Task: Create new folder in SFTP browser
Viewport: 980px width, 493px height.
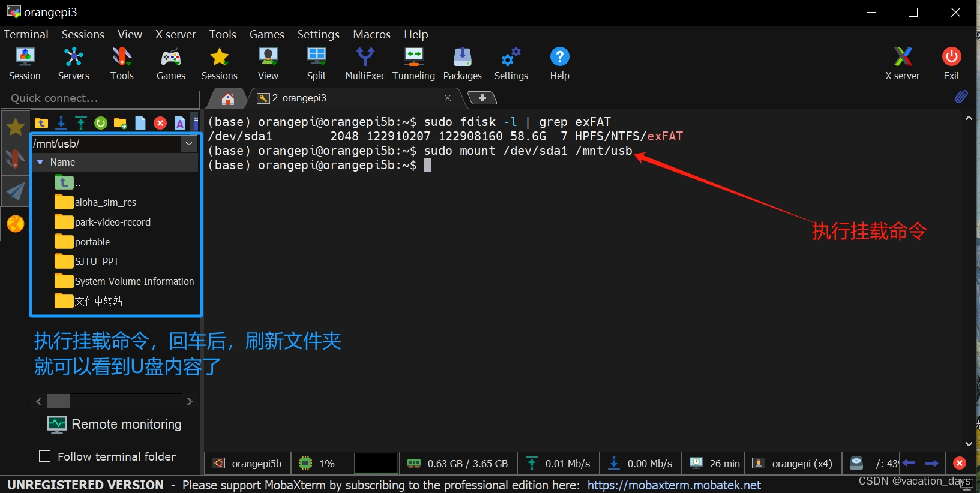Action: [x=121, y=123]
